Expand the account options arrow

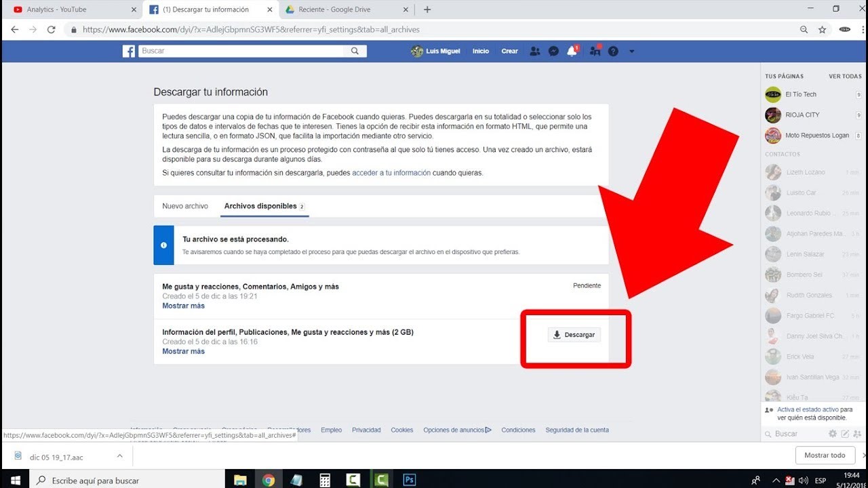tap(632, 51)
